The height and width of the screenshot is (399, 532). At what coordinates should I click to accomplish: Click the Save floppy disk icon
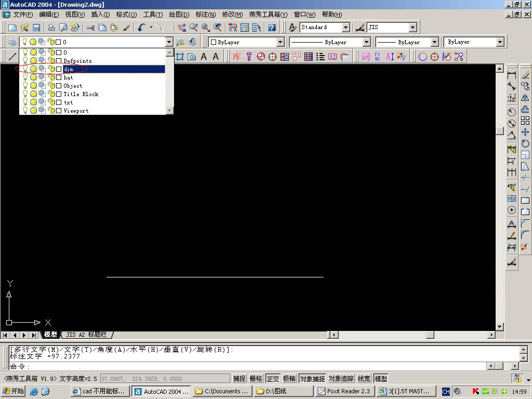tap(36, 28)
